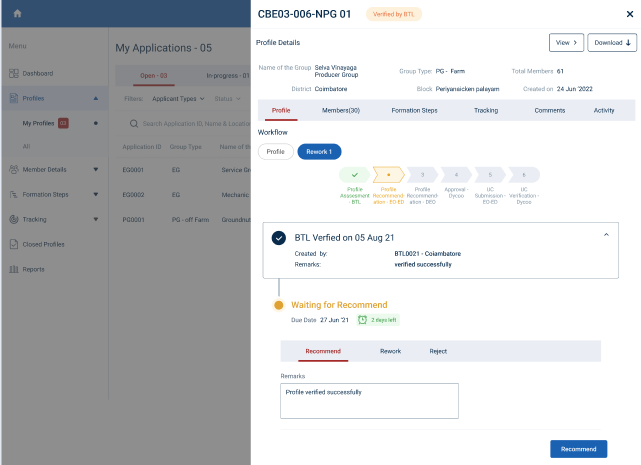Expand the Member Details sidebar menu
Screen dimensions: 641x465
95,169
